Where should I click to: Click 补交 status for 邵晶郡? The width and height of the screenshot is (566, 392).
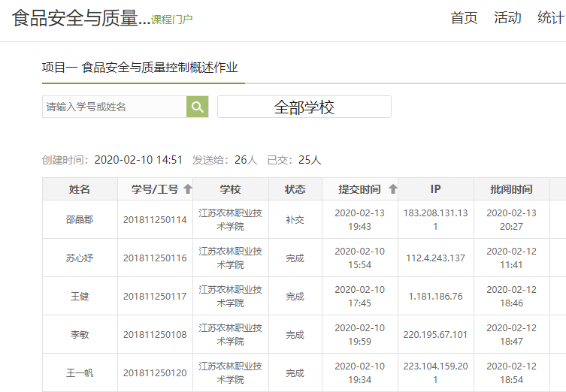295,219
